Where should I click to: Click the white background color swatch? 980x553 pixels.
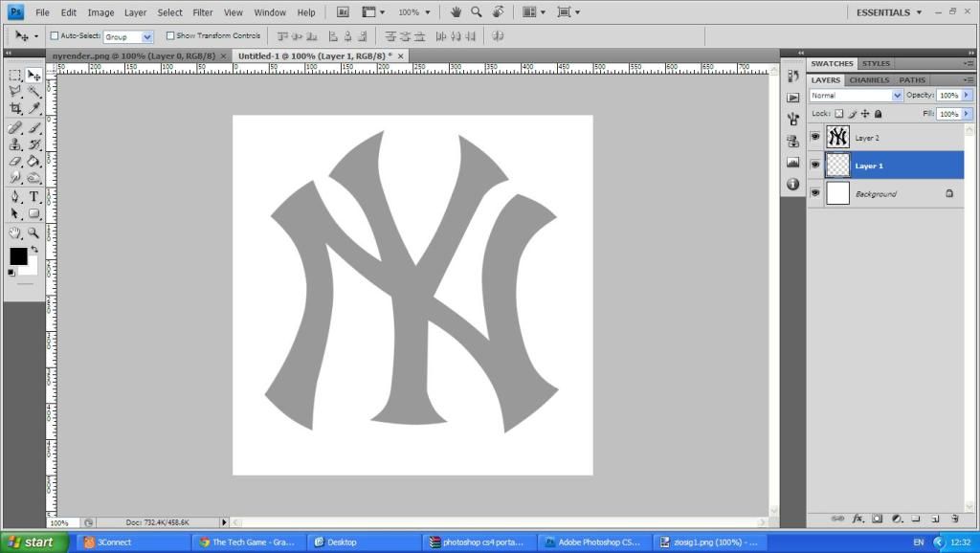point(30,267)
